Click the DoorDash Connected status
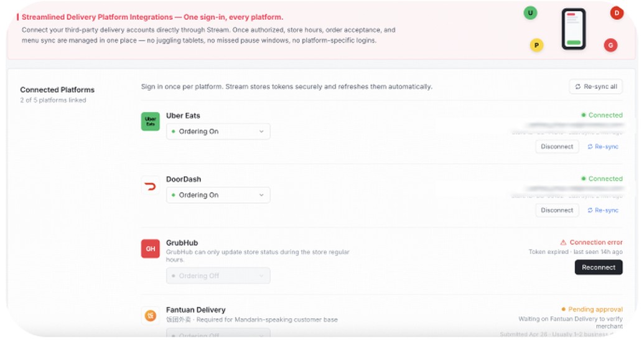644x351 pixels. (x=602, y=179)
